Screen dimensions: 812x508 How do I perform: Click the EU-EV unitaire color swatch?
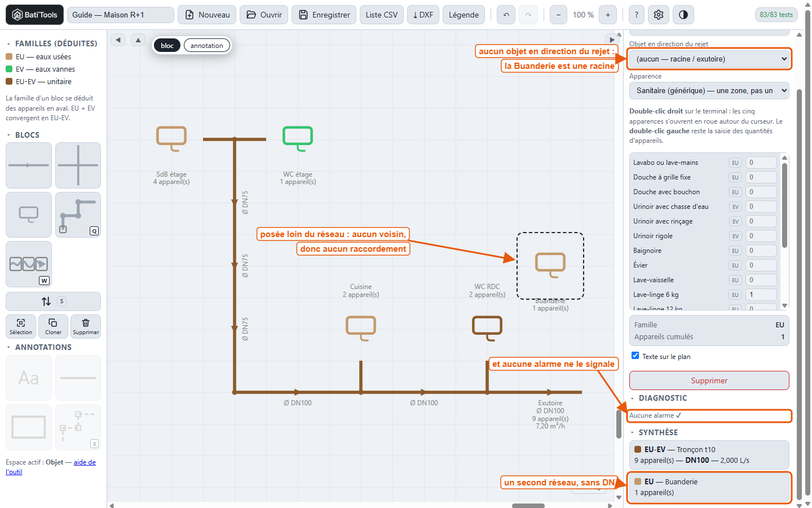coord(9,81)
